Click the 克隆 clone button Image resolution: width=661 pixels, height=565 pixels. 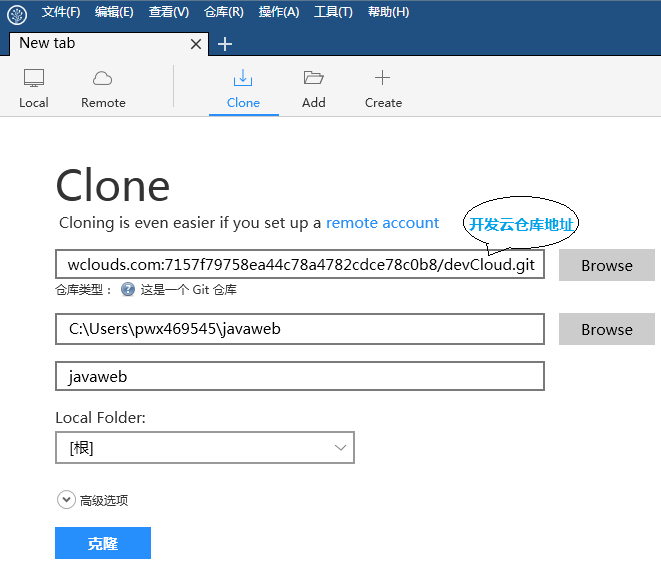pyautogui.click(x=103, y=543)
